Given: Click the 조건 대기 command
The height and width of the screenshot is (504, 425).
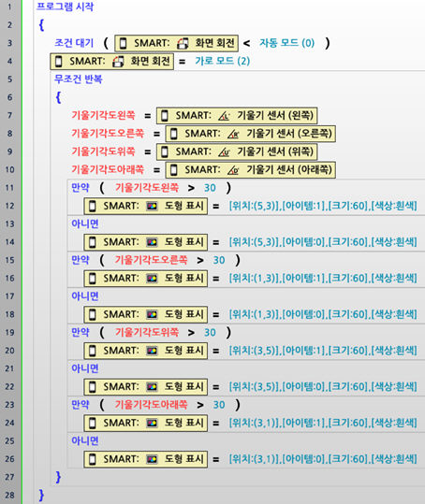Looking at the screenshot, I should click(x=74, y=43).
